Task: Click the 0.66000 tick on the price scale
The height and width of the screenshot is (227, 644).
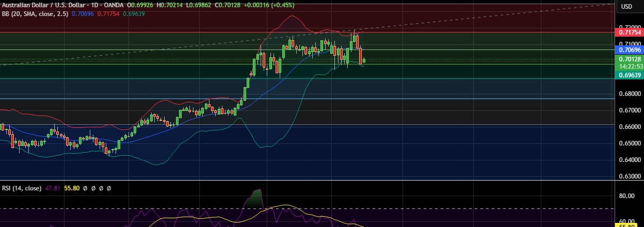Action: [x=630, y=127]
